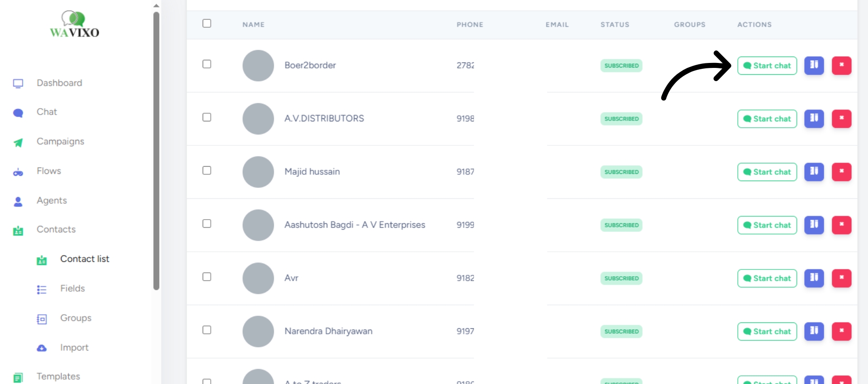
Task: Go to Contact list submenu
Action: 85,259
